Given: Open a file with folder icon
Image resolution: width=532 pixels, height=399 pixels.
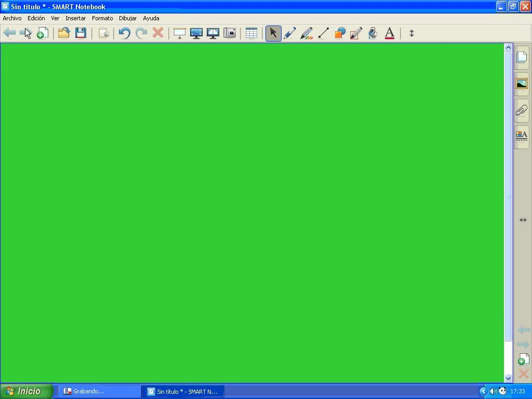Looking at the screenshot, I should pos(63,33).
